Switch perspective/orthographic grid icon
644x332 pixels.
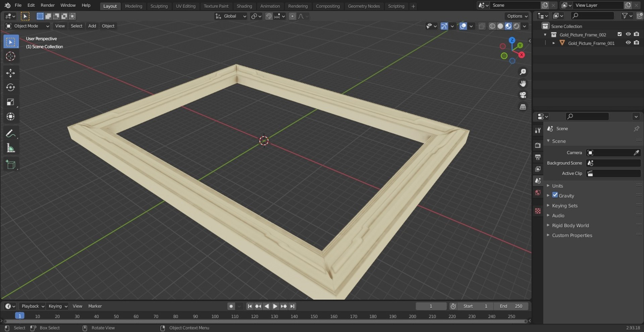[x=523, y=107]
